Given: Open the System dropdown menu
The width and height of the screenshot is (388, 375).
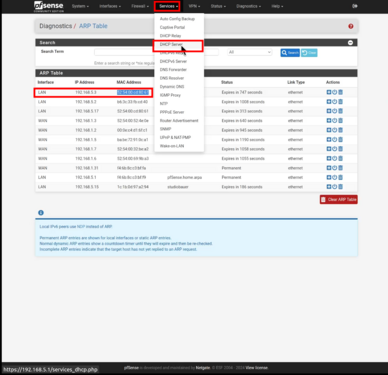Looking at the screenshot, I should coord(80,6).
